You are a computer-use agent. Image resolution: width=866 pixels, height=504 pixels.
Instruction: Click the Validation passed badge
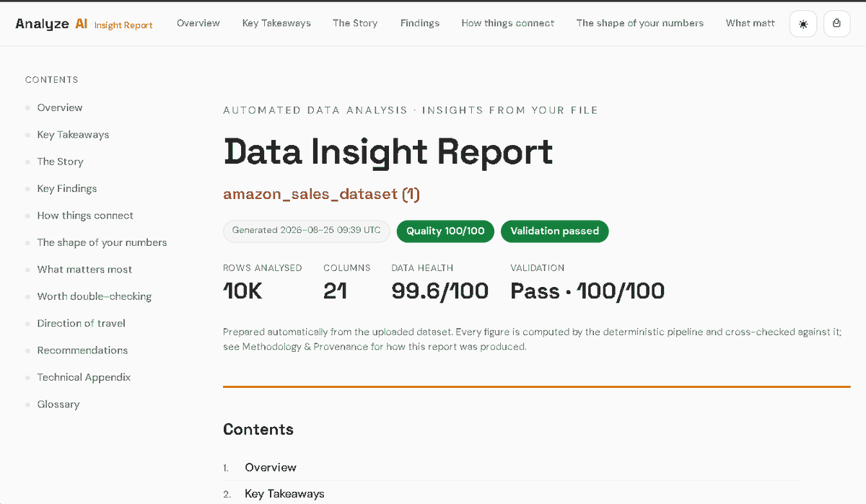point(555,231)
